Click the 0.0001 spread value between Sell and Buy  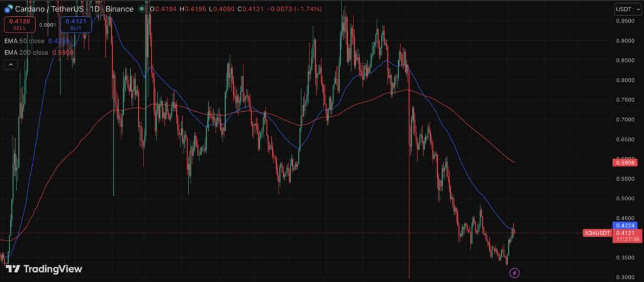47,25
